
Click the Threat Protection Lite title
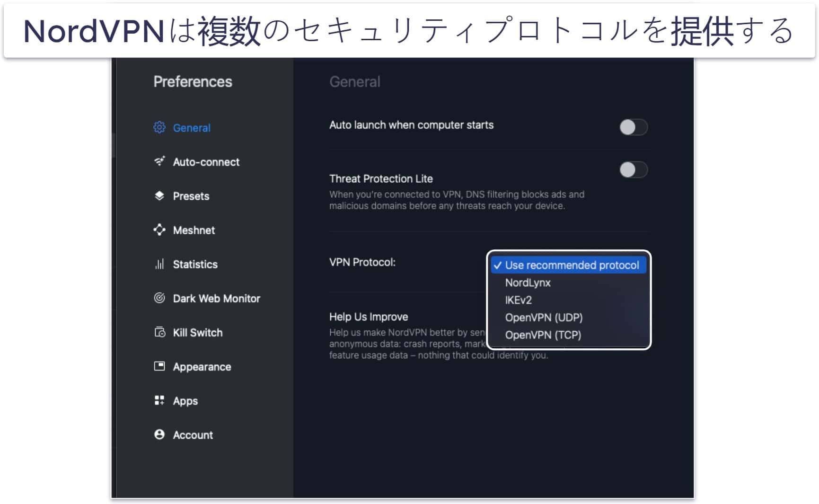[380, 178]
